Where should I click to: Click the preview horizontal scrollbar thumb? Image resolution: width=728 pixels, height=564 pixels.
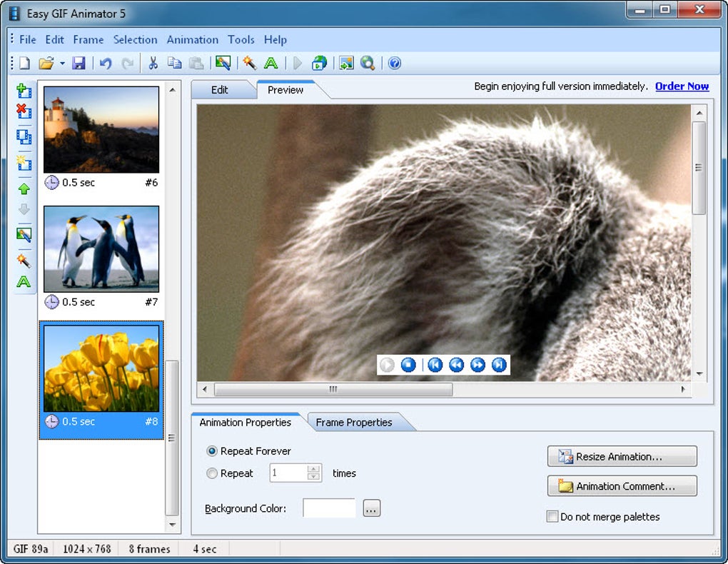point(333,389)
